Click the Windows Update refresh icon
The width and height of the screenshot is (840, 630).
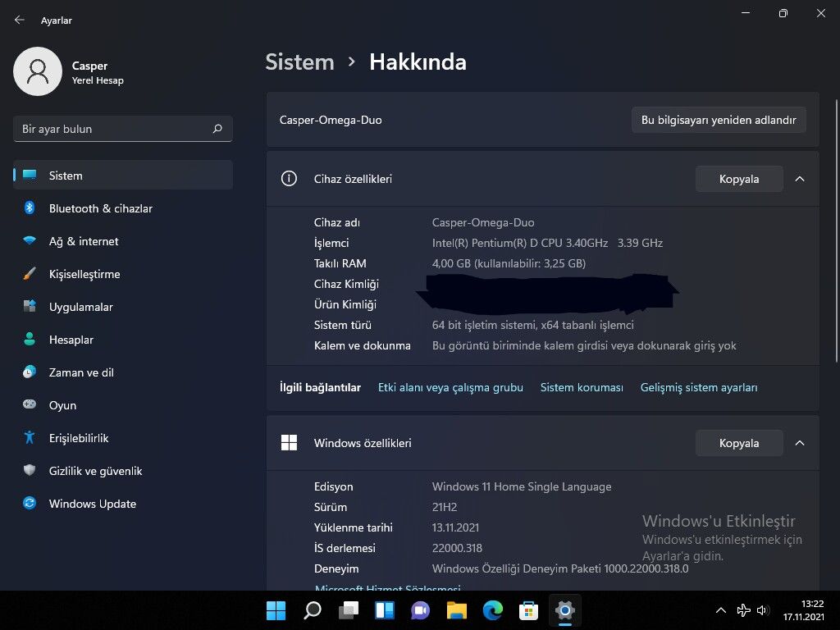pos(30,503)
